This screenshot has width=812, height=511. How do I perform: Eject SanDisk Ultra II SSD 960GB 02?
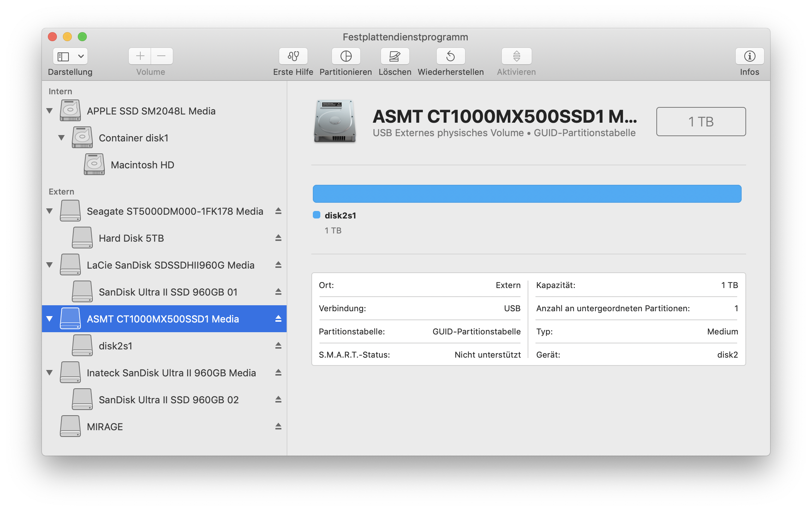coord(278,400)
